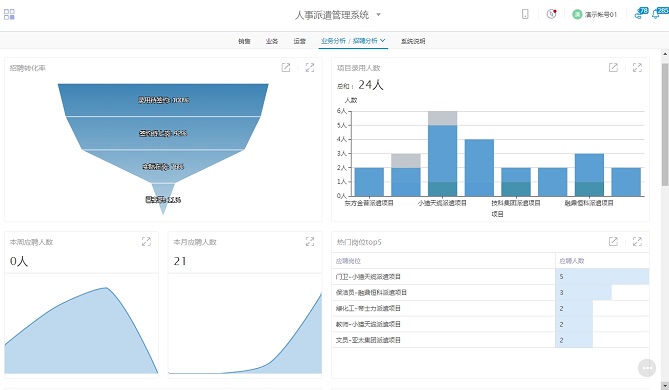Select the 业务分析 tab label
Screen dimensions: 669x390
pos(333,41)
